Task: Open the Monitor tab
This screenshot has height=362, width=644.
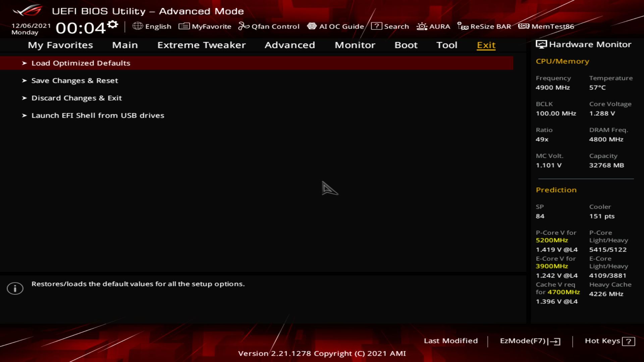Action: coord(355,45)
